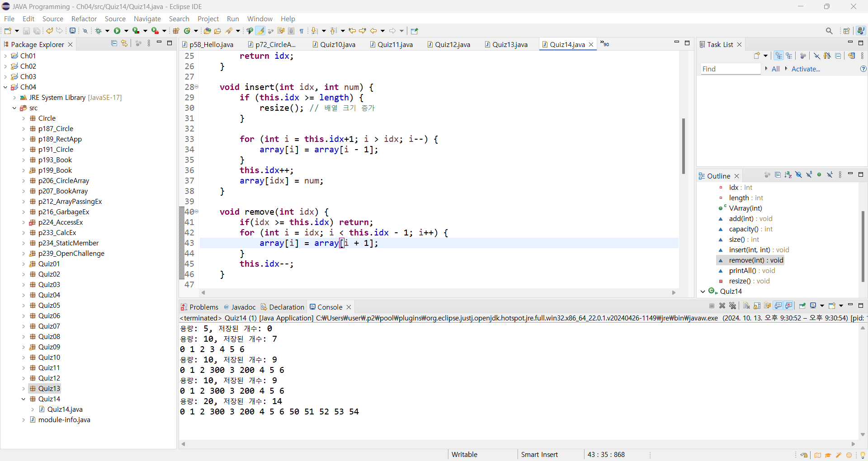
Task: Click the Task List help icon
Action: (x=863, y=69)
